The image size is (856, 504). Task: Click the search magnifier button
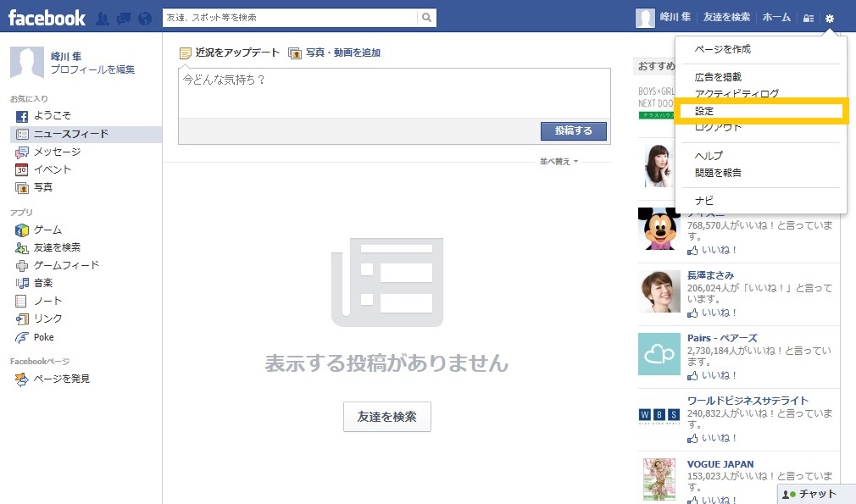point(427,18)
